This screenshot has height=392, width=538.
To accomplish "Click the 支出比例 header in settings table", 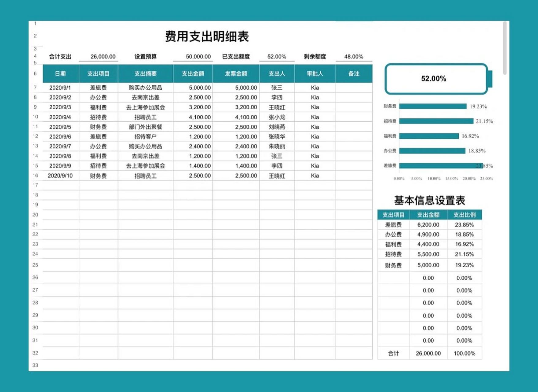I will pyautogui.click(x=465, y=215).
